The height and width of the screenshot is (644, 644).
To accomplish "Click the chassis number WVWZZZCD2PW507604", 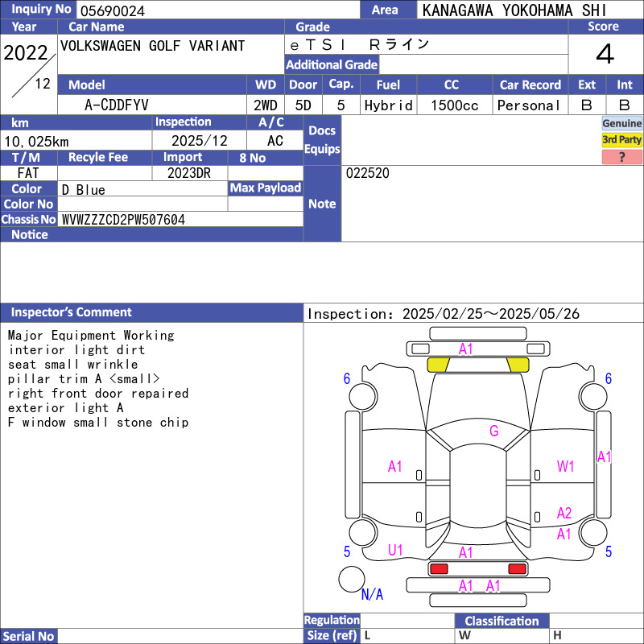I will tap(123, 220).
